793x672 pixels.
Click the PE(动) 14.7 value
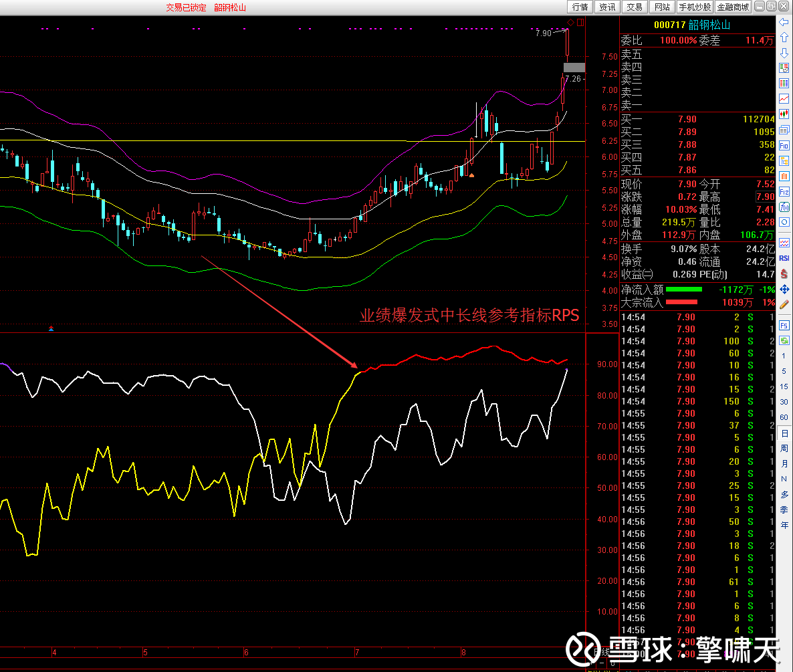[x=765, y=275]
